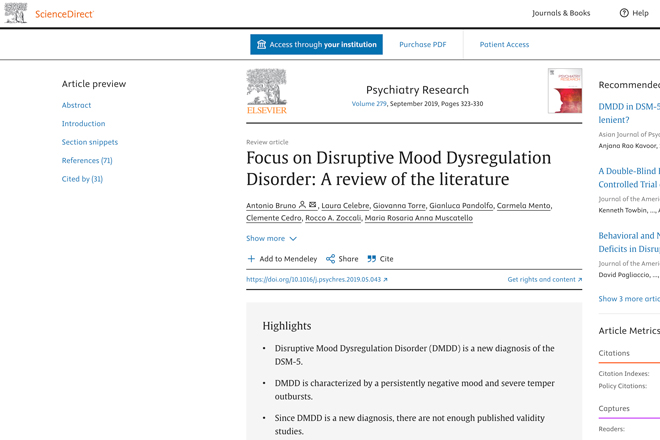Open the ScienceDirect home logo
660x440 pixels.
tap(64, 14)
